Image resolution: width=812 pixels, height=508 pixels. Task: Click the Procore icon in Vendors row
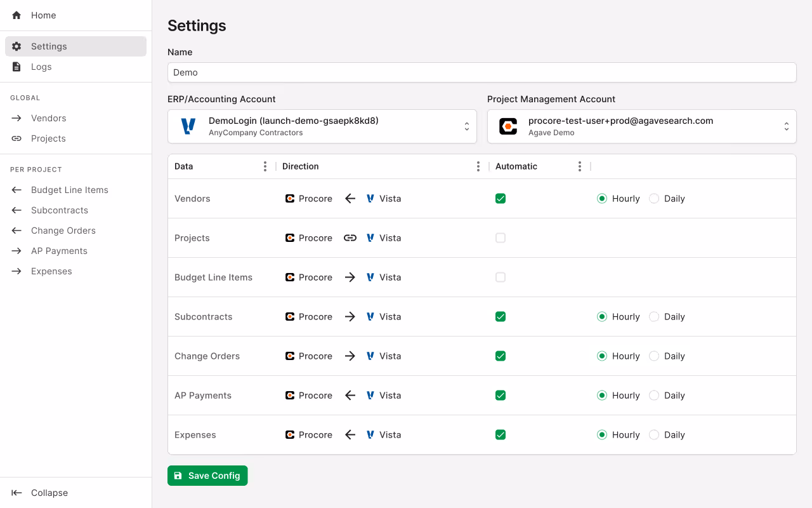tap(290, 199)
